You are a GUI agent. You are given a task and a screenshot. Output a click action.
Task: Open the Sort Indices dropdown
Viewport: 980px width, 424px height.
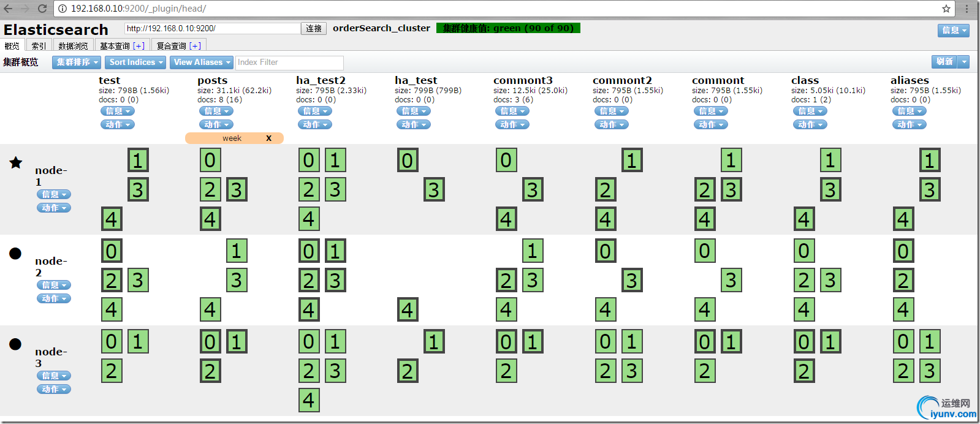135,62
